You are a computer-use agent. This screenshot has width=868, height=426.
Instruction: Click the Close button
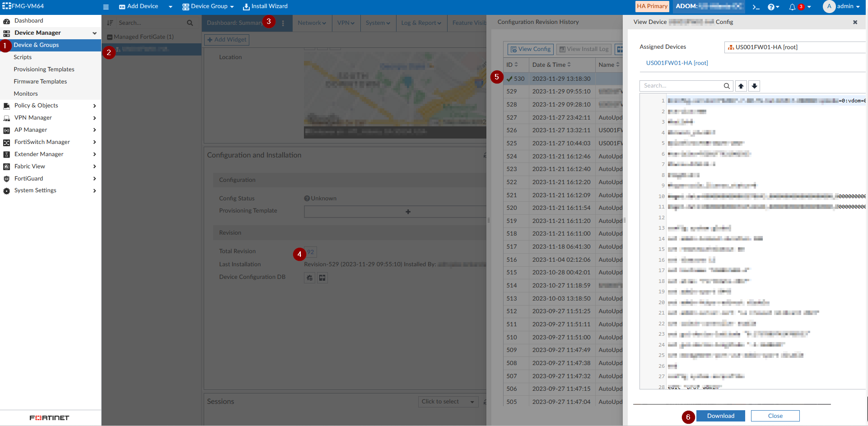coord(775,416)
